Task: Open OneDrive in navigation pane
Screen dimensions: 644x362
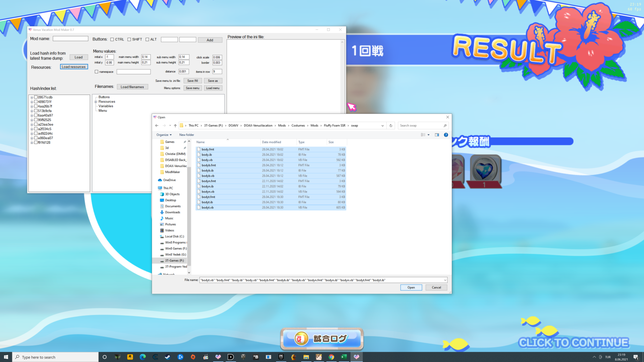Action: pyautogui.click(x=167, y=180)
